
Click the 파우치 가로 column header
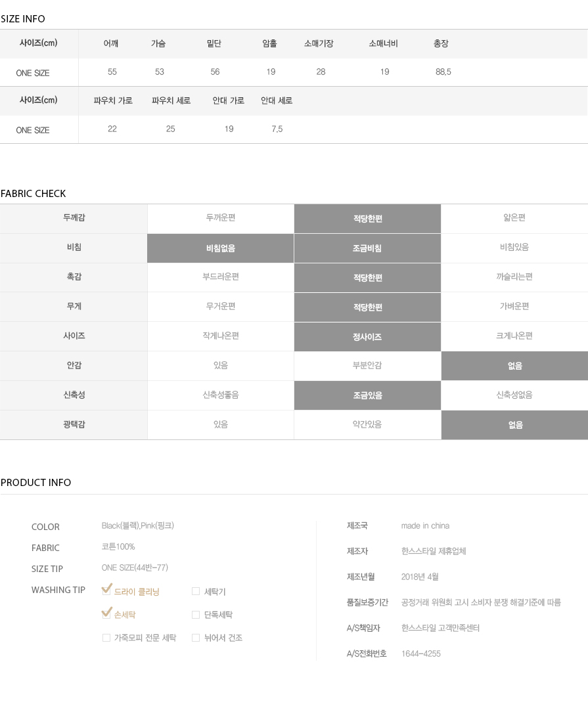pos(113,100)
